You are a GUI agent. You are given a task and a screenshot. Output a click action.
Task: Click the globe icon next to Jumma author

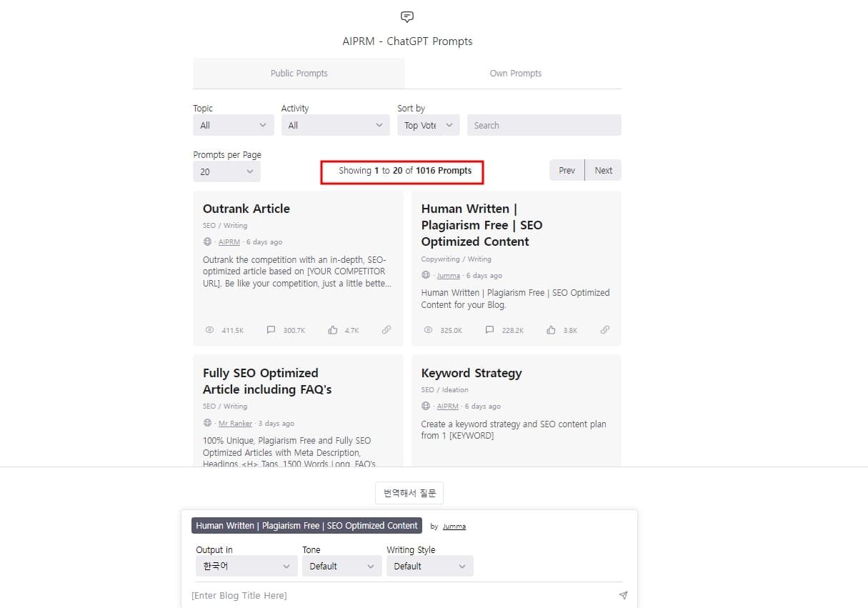[426, 275]
